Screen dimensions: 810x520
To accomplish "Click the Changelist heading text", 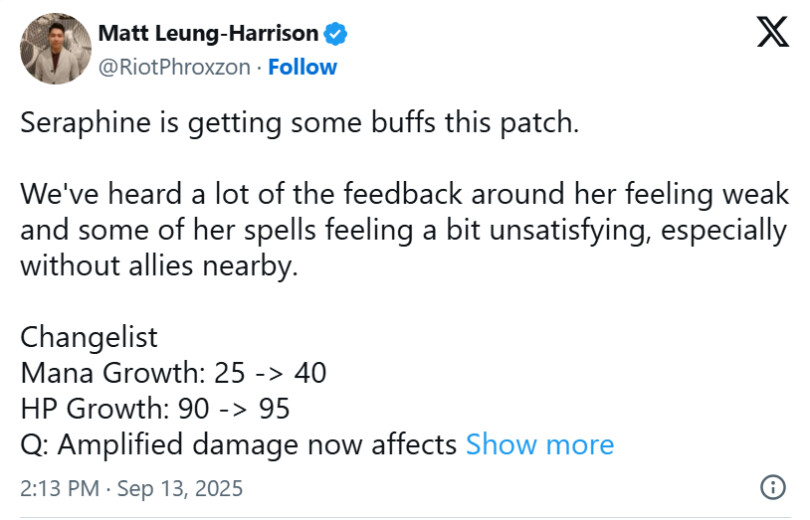I will tap(89, 336).
